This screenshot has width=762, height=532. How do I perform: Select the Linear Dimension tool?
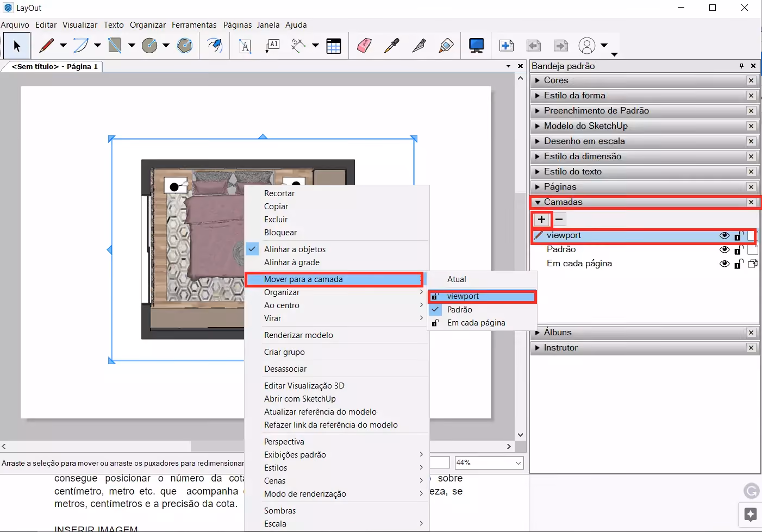(x=298, y=46)
